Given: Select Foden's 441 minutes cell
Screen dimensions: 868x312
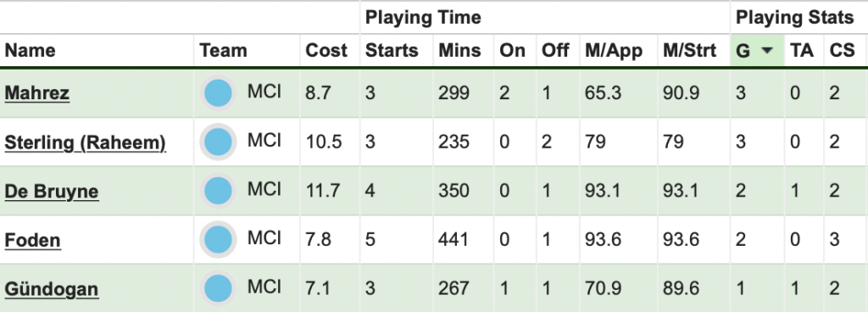Looking at the screenshot, I should point(453,240).
